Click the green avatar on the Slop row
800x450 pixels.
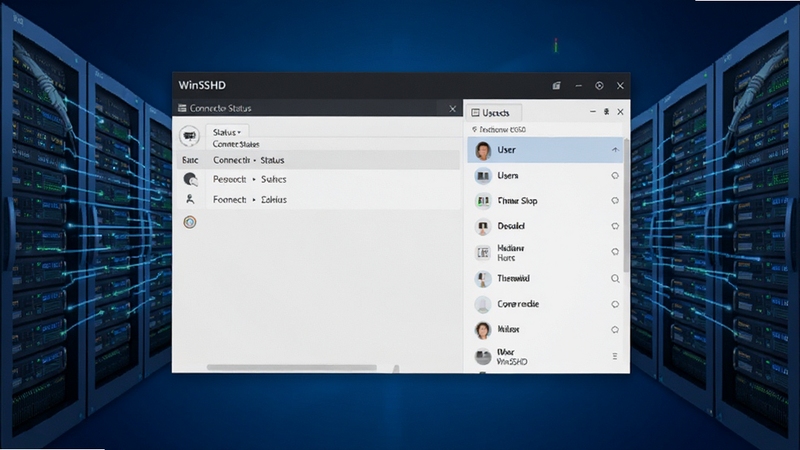coord(483,201)
